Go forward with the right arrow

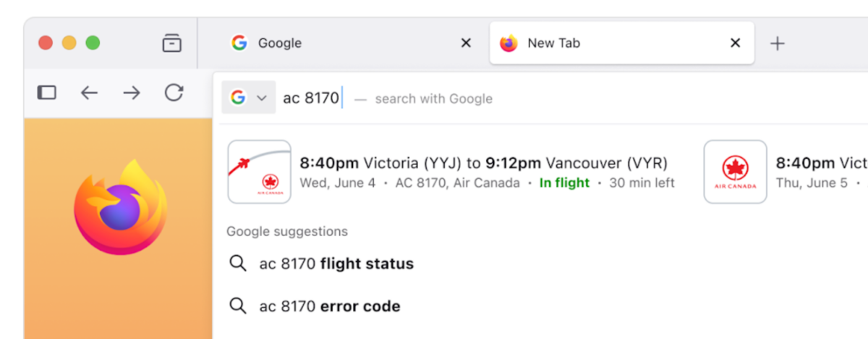click(132, 93)
